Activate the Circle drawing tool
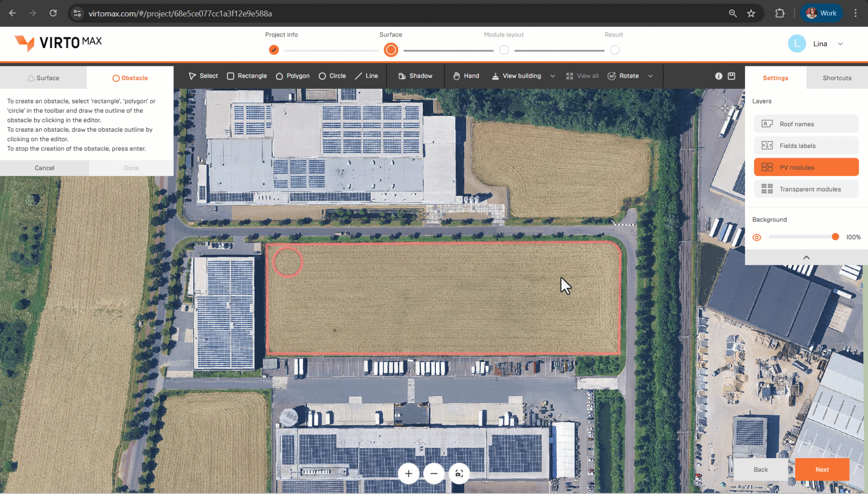 [332, 76]
